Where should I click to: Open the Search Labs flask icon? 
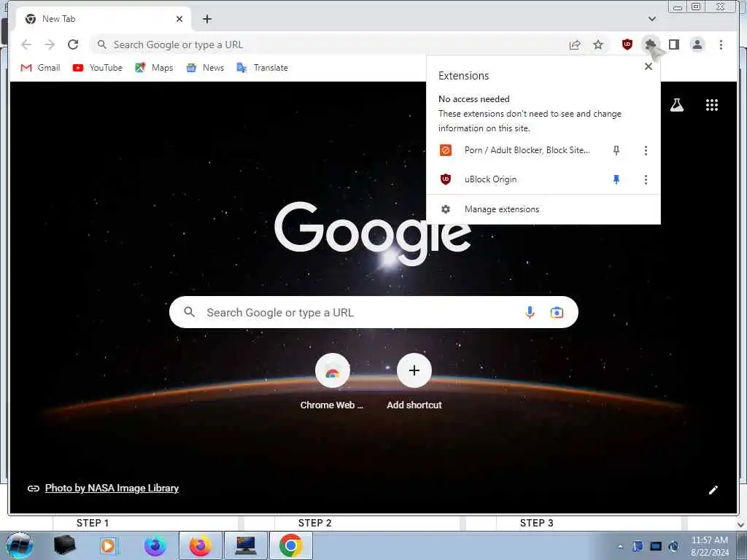pyautogui.click(x=676, y=105)
